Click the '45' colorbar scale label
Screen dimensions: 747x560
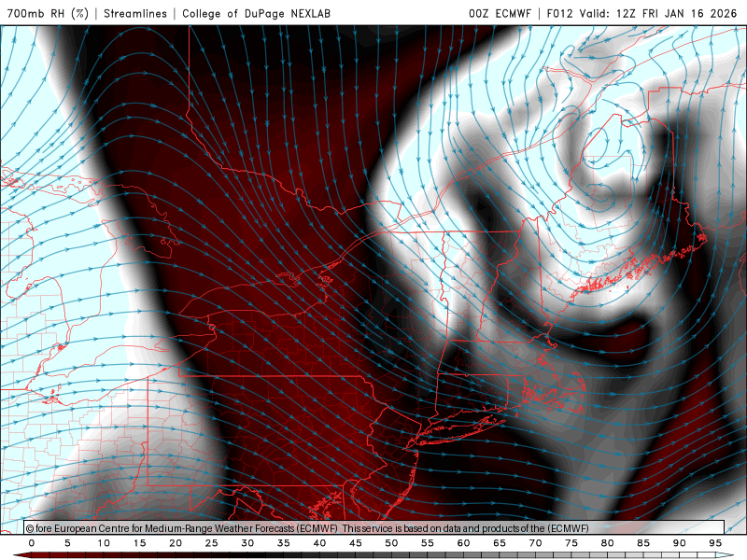(356, 543)
